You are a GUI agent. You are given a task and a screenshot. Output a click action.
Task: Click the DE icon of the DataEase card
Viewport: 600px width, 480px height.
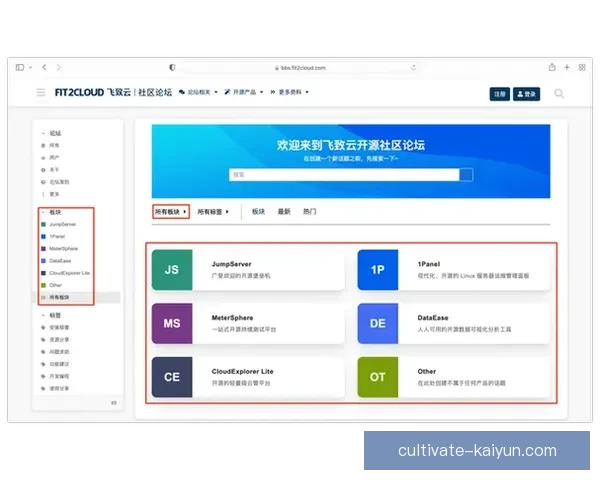click(378, 323)
